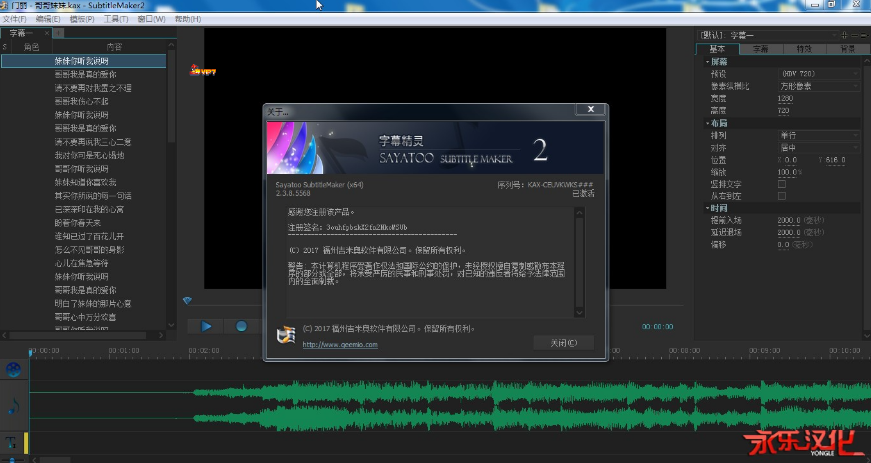
Task: Add a new subtitle tab next to 字幕一
Action: click(58, 33)
